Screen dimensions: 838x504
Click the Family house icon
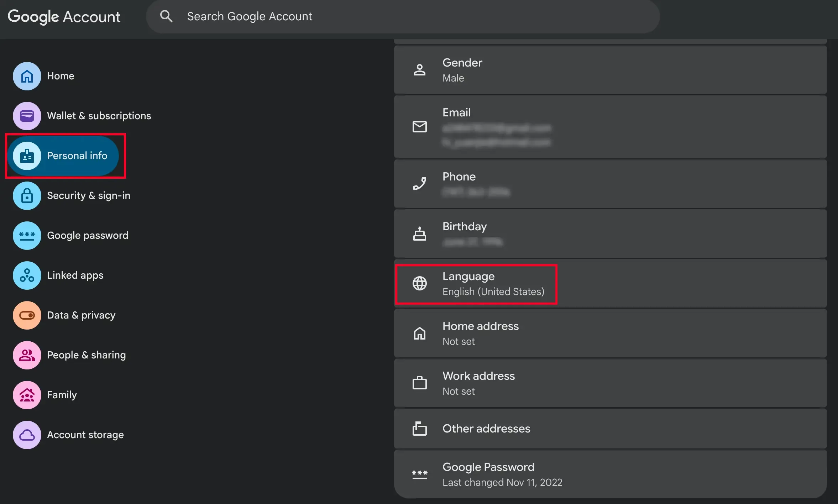(x=27, y=395)
